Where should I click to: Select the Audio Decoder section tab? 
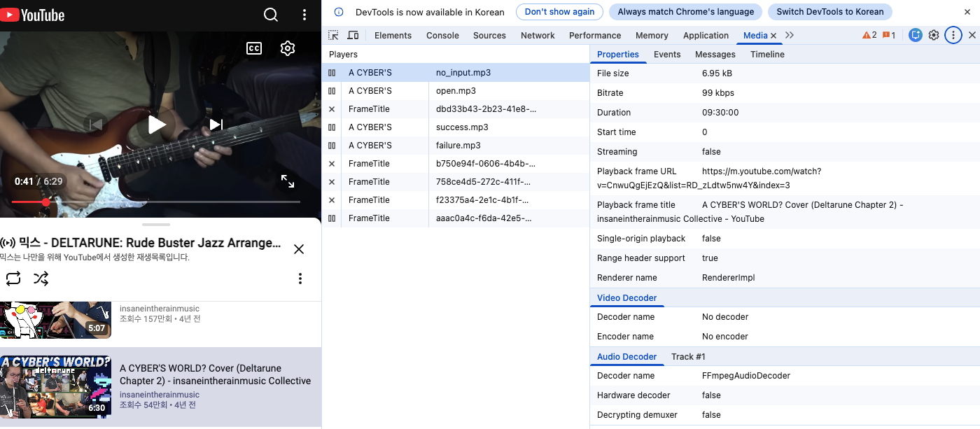coord(626,356)
